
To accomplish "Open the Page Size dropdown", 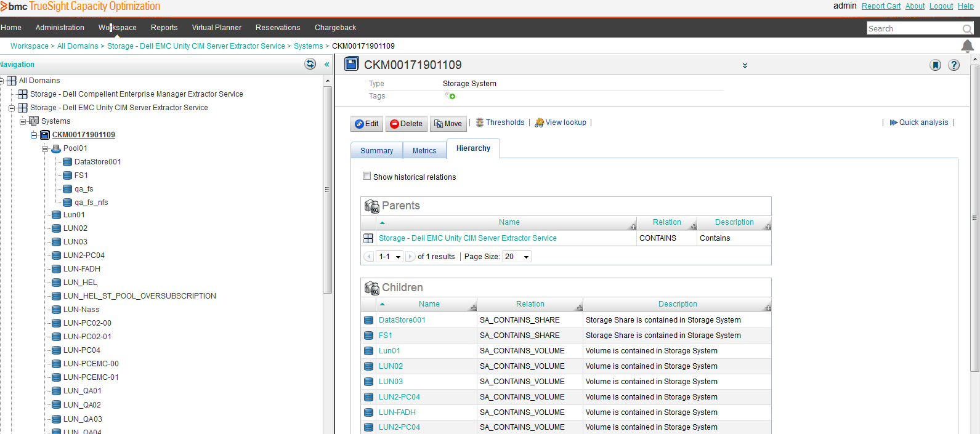I will [517, 257].
